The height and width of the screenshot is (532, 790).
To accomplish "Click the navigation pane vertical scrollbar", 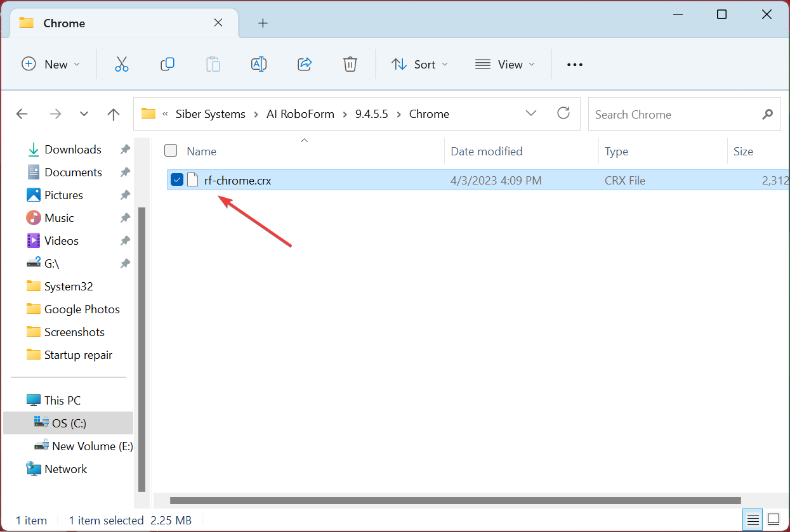I will pos(142,349).
